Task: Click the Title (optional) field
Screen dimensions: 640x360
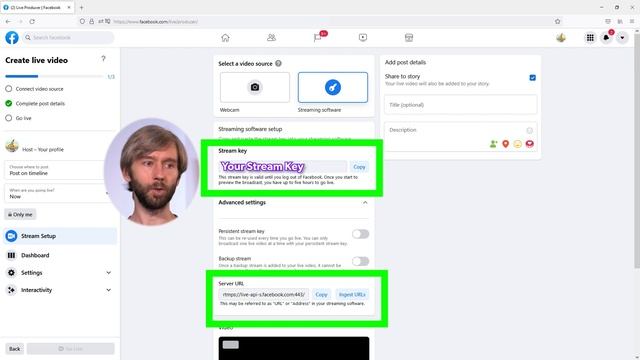Action: [x=460, y=105]
